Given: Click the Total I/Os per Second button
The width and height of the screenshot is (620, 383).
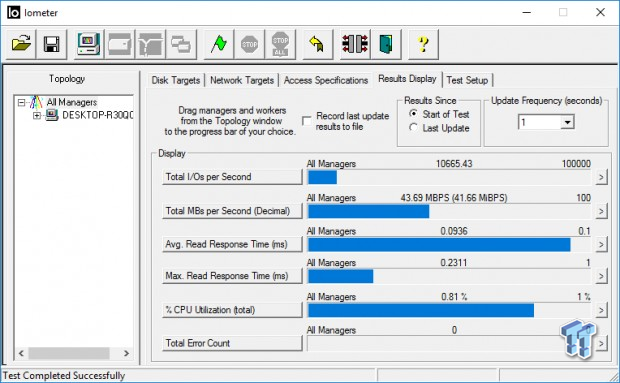Looking at the screenshot, I should point(232,177).
